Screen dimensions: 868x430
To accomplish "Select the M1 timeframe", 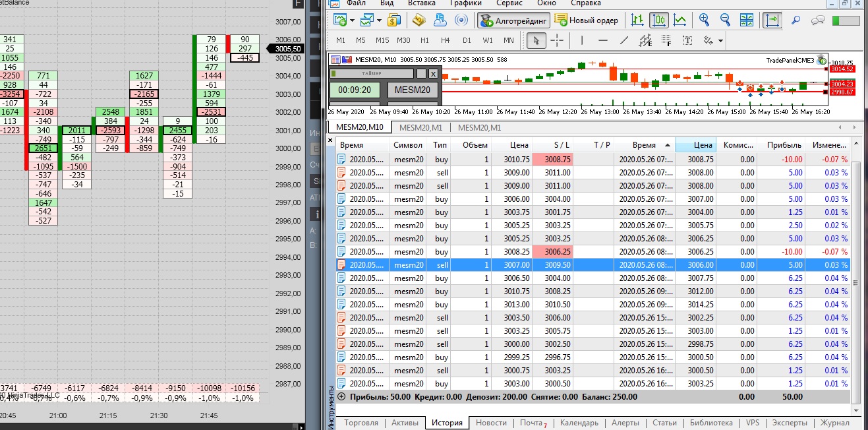I will coord(341,40).
